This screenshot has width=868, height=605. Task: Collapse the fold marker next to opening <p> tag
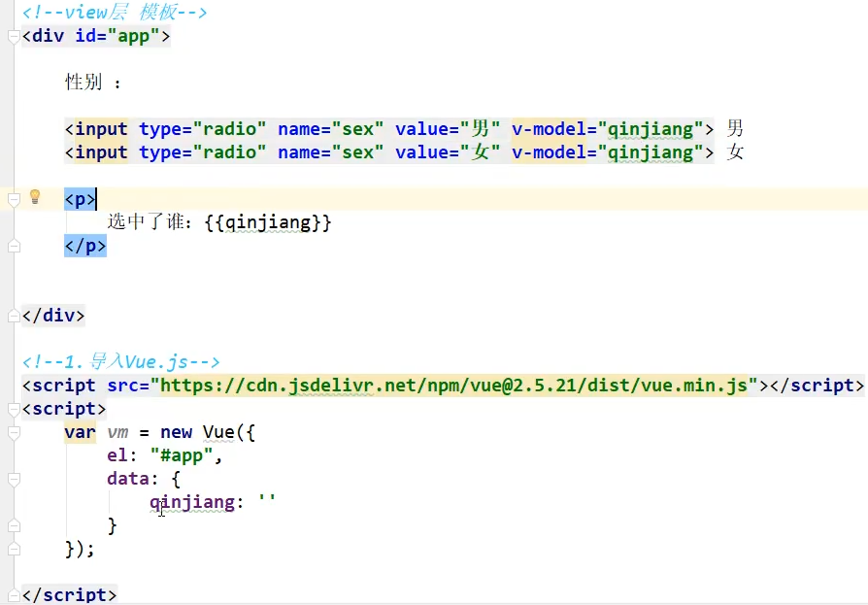coord(14,199)
